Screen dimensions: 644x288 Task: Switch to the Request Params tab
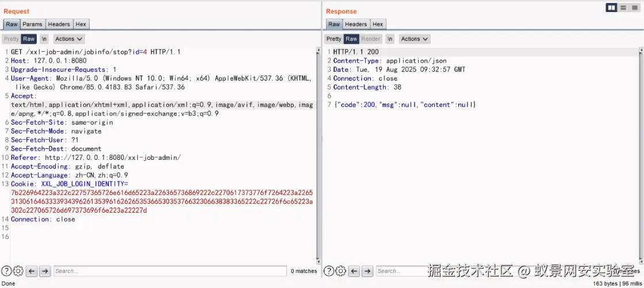(32, 24)
